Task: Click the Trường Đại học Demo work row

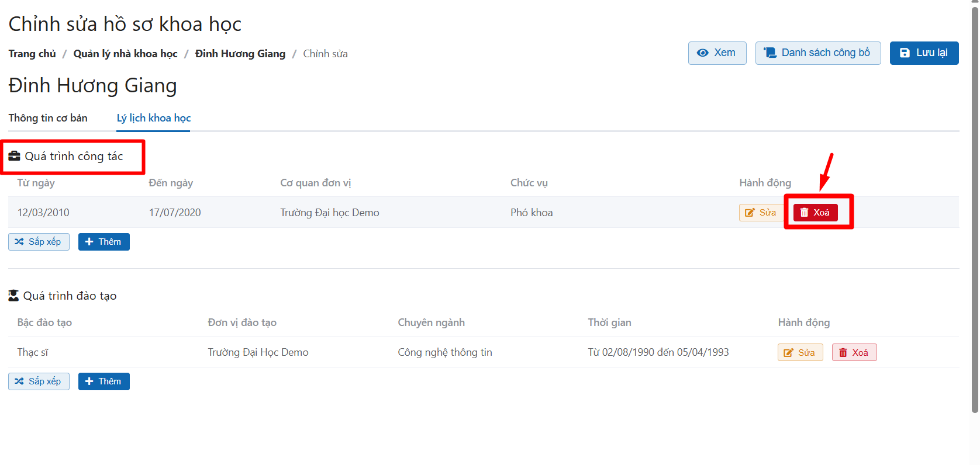Action: click(329, 213)
